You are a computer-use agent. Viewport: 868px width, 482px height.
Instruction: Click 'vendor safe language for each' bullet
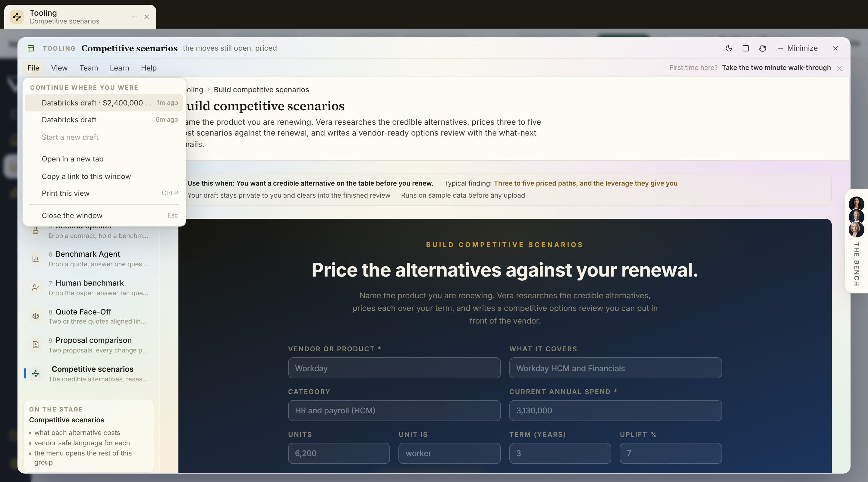pos(82,443)
